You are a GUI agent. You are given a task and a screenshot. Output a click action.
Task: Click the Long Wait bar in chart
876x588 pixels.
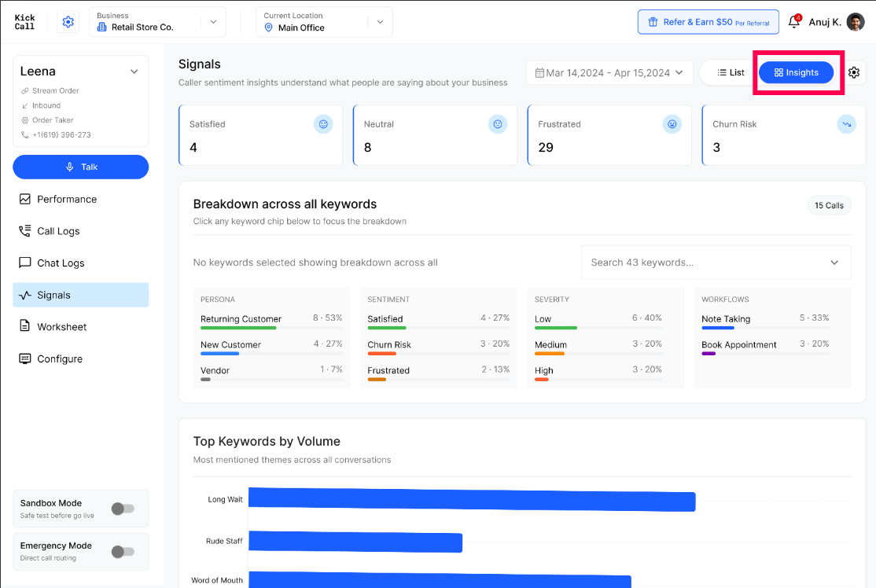(x=472, y=500)
